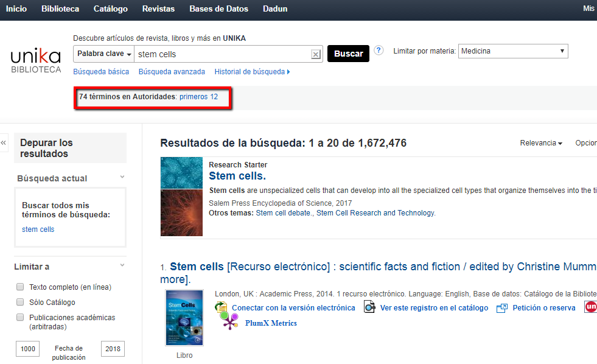The width and height of the screenshot is (597, 364).
Task: Click the help question mark icon
Action: click(379, 51)
